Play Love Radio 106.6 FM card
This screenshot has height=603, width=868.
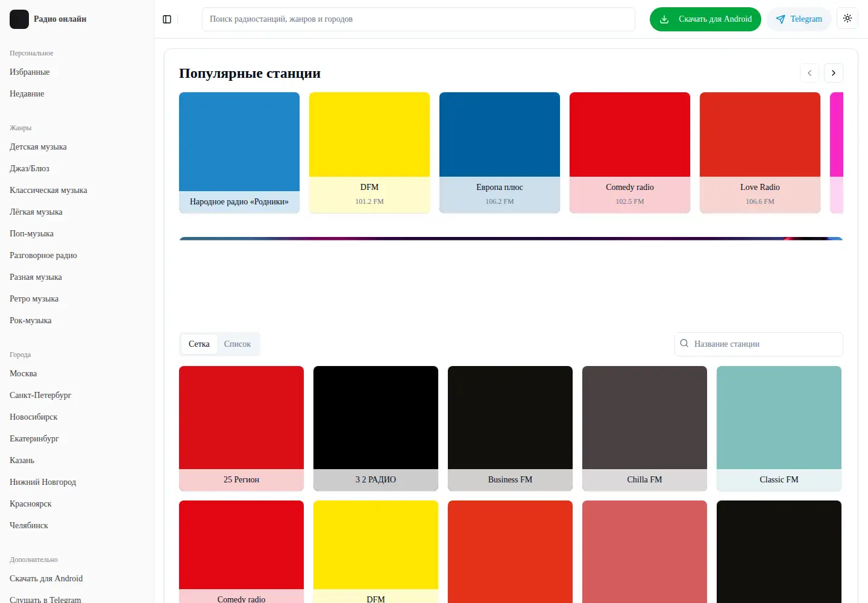(x=760, y=153)
